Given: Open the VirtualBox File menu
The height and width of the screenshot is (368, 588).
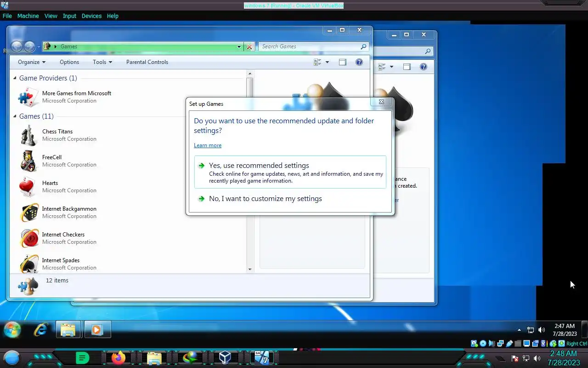Looking at the screenshot, I should pos(7,16).
